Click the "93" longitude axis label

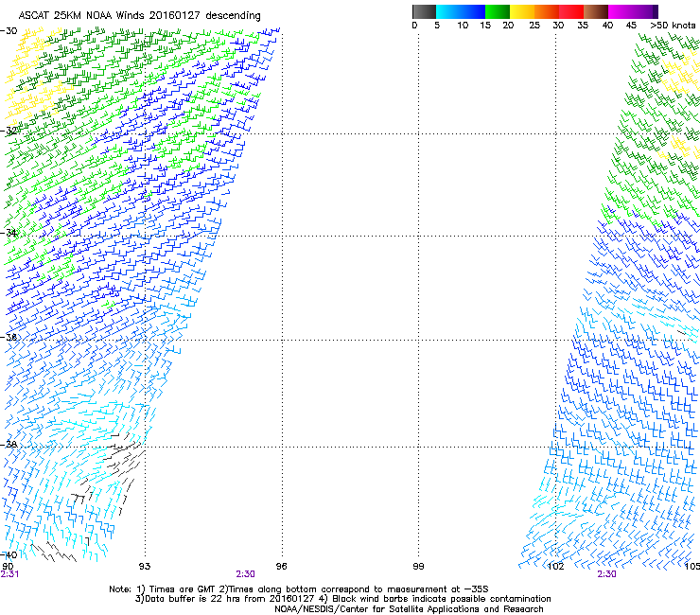[145, 567]
